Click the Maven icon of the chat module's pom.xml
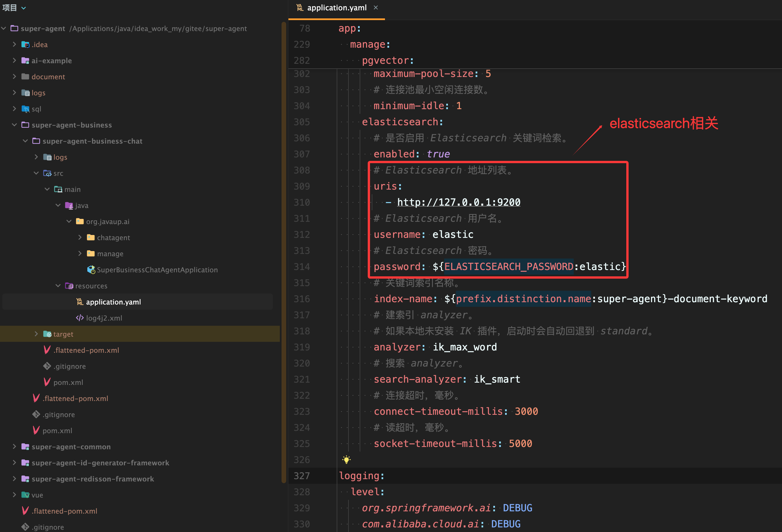782x532 pixels. click(x=47, y=382)
